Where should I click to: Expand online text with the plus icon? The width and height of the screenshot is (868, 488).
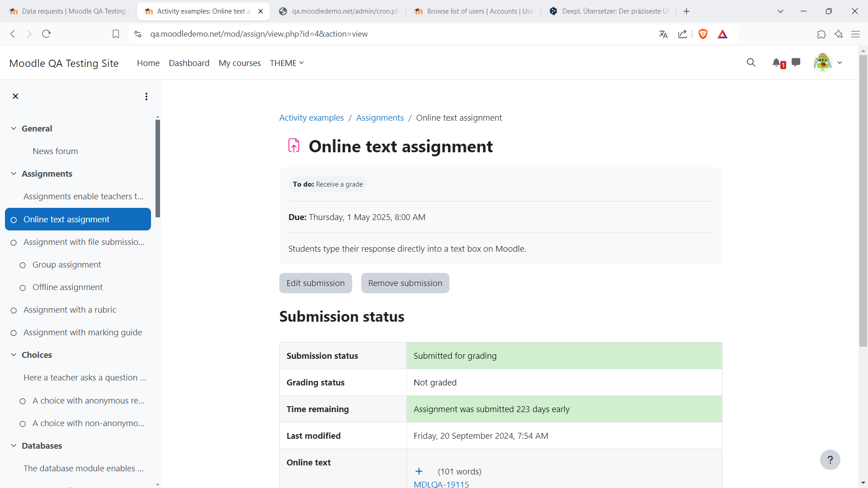click(419, 471)
